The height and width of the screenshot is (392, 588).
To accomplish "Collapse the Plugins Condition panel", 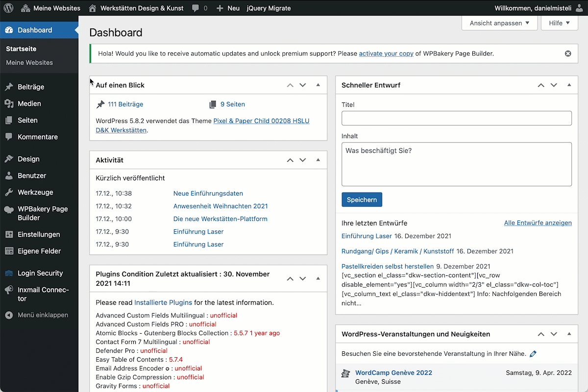I will pyautogui.click(x=318, y=278).
